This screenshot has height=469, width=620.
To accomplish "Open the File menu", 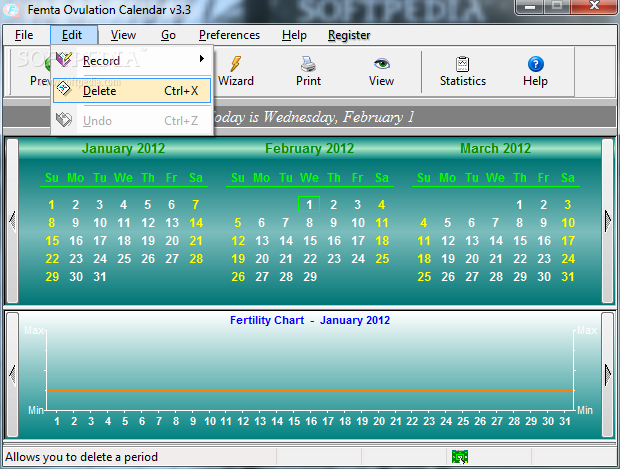I will click(x=24, y=35).
